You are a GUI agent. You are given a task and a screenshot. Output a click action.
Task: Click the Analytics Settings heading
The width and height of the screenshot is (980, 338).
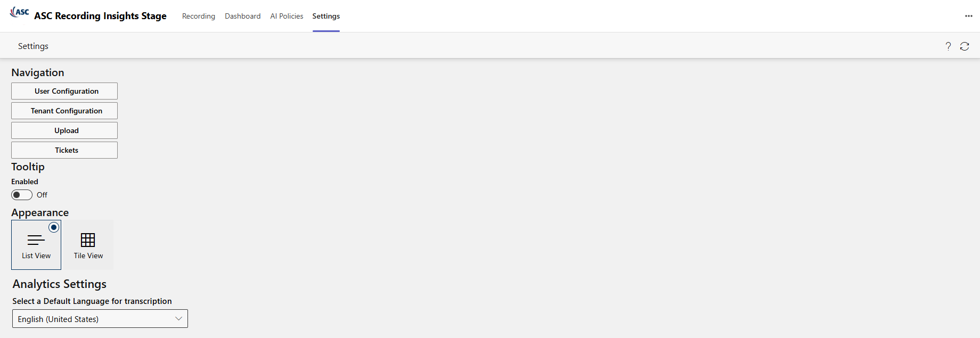point(60,284)
